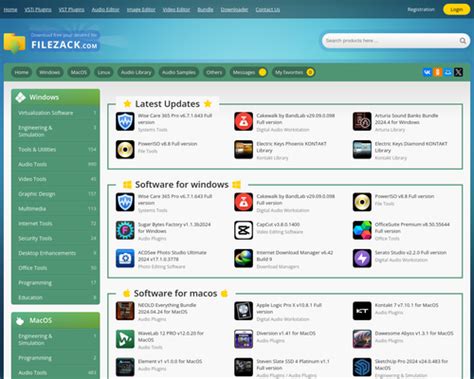Open the NEOLD Everything Bundle icon

(x=125, y=311)
